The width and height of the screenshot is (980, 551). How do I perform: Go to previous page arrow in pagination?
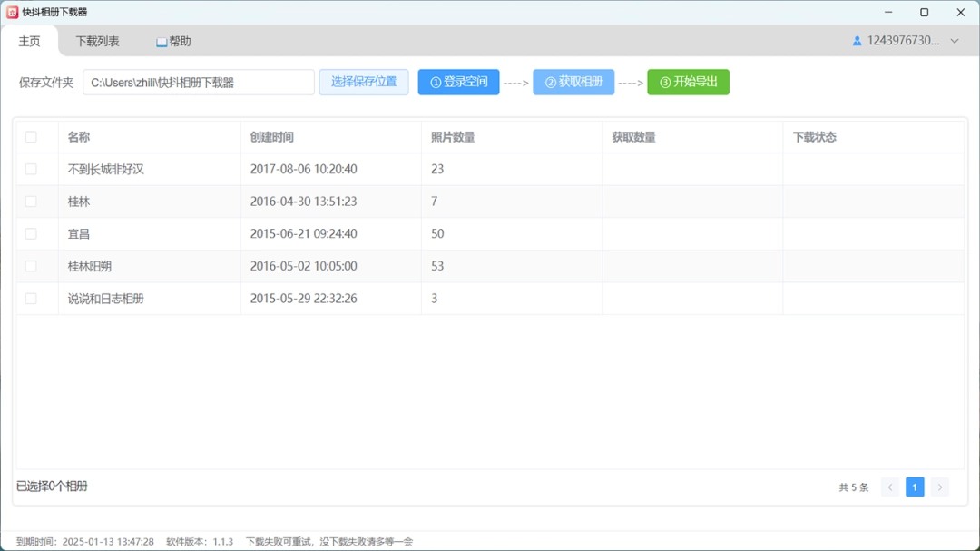(890, 487)
